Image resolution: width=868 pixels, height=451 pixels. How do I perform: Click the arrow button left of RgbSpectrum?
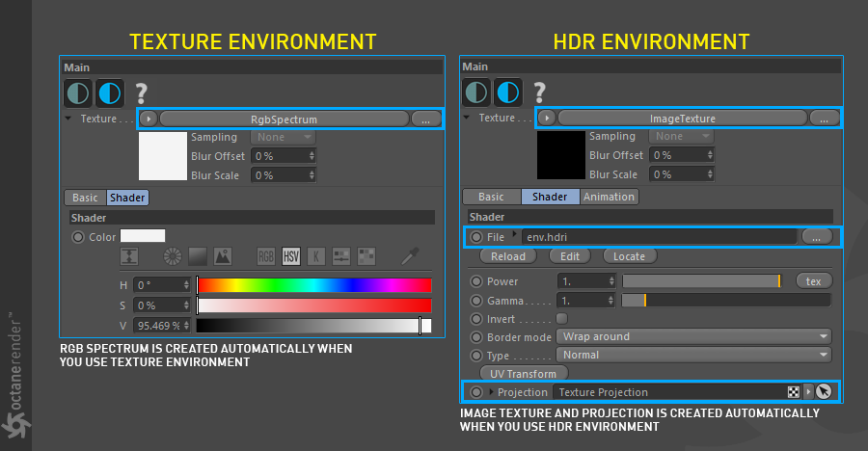pyautogui.click(x=149, y=119)
